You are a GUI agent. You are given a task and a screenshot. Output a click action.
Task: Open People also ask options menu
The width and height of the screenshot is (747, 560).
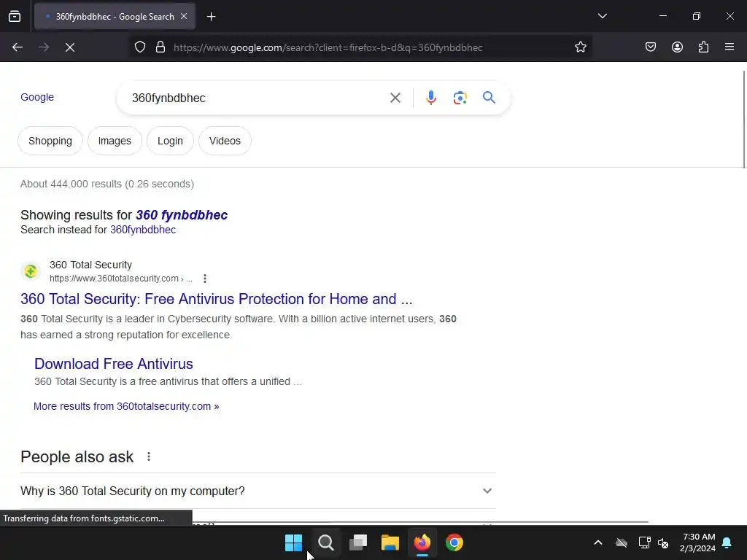tap(149, 456)
